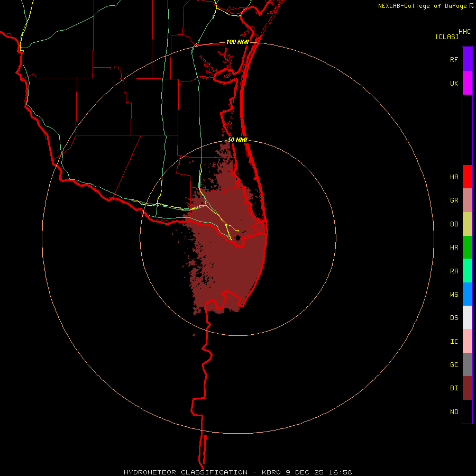Click the 100 NMI range ring label
The width and height of the screenshot is (476, 476).
pos(237,42)
